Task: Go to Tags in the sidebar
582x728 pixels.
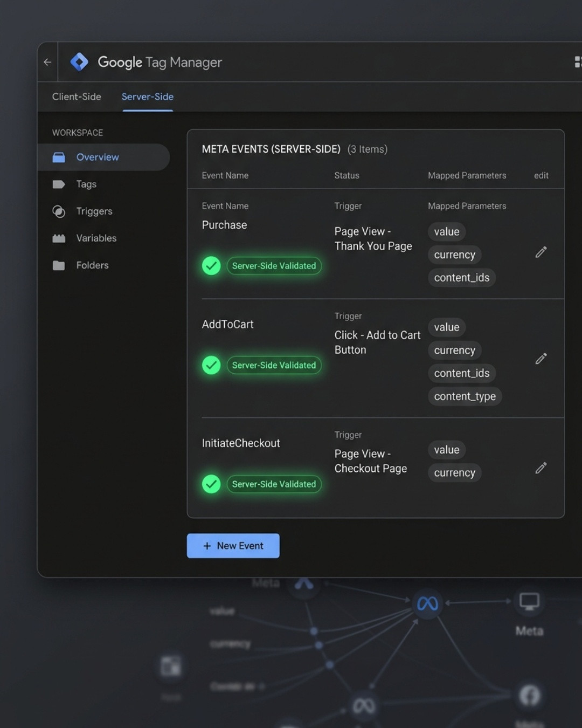Action: tap(86, 184)
